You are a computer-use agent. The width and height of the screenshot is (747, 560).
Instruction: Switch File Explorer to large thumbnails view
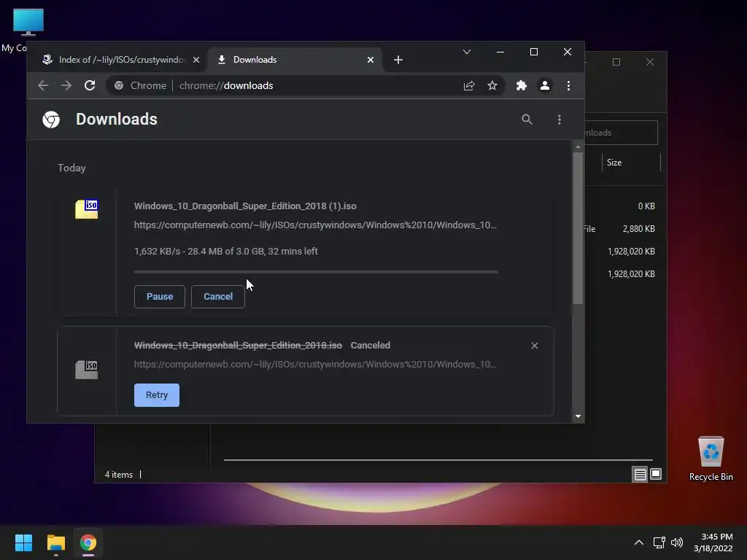point(656,474)
